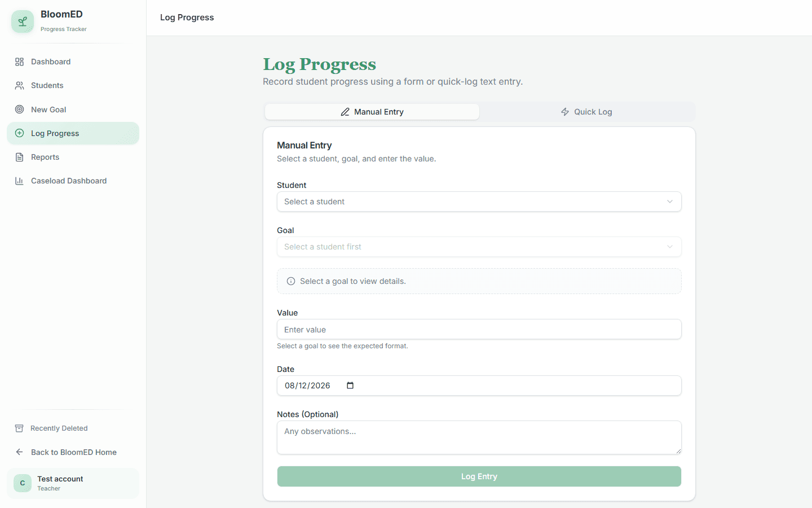Open the Select a student combo box
The height and width of the screenshot is (508, 812).
pyautogui.click(x=479, y=202)
